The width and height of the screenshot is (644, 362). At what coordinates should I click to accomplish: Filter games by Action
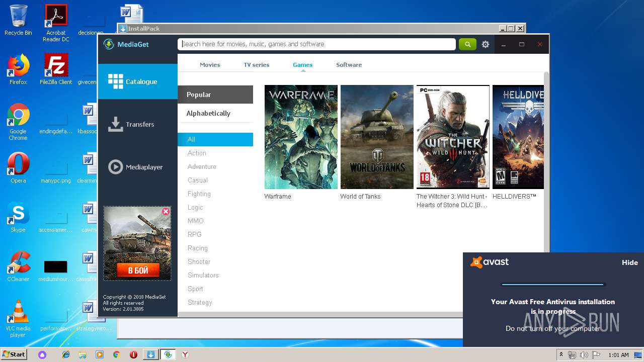197,153
